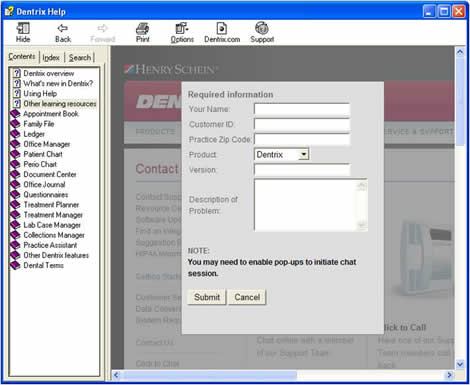Open the Document Center help book

(50, 174)
